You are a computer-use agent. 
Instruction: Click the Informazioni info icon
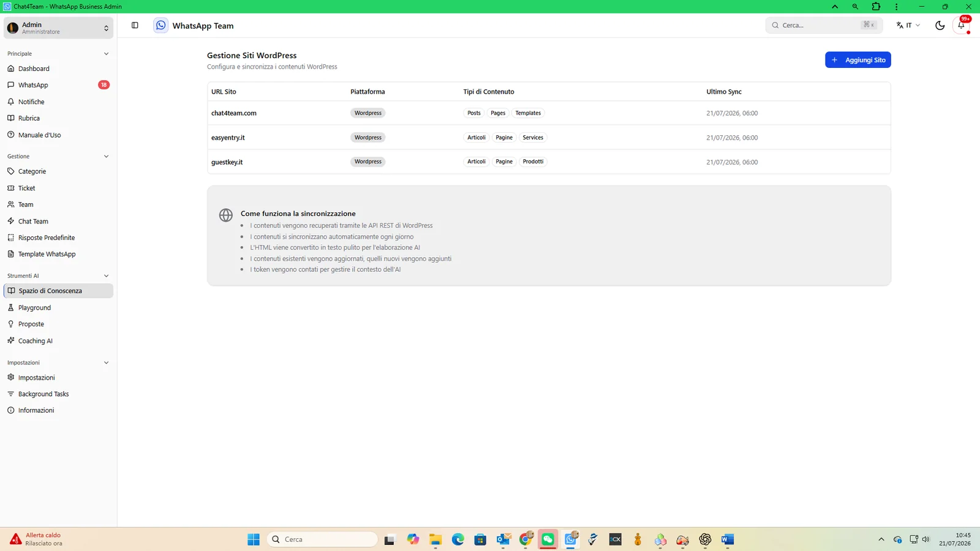(11, 410)
